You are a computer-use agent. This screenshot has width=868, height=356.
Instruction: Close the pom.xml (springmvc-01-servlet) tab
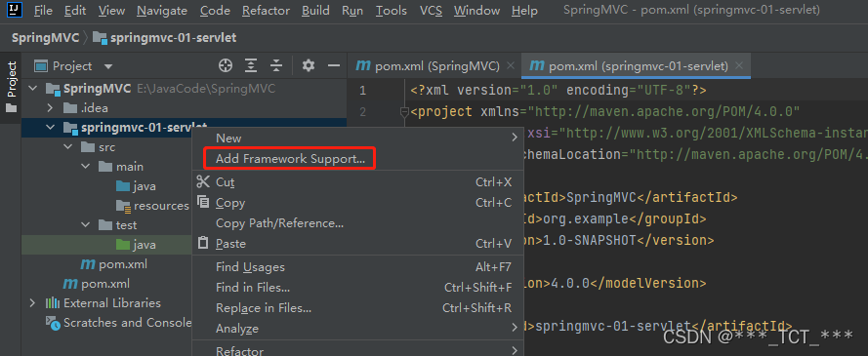739,66
